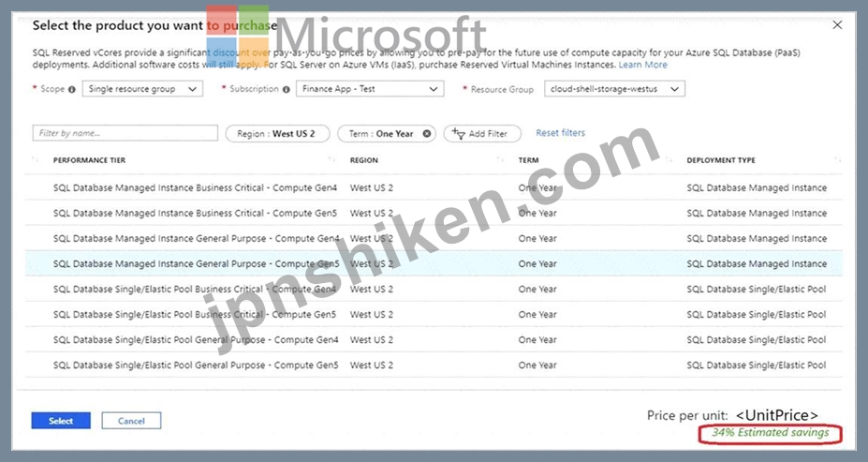Select Single/Elastic Pool General Purpose Gen5 row
The height and width of the screenshot is (462, 868).
434,365
